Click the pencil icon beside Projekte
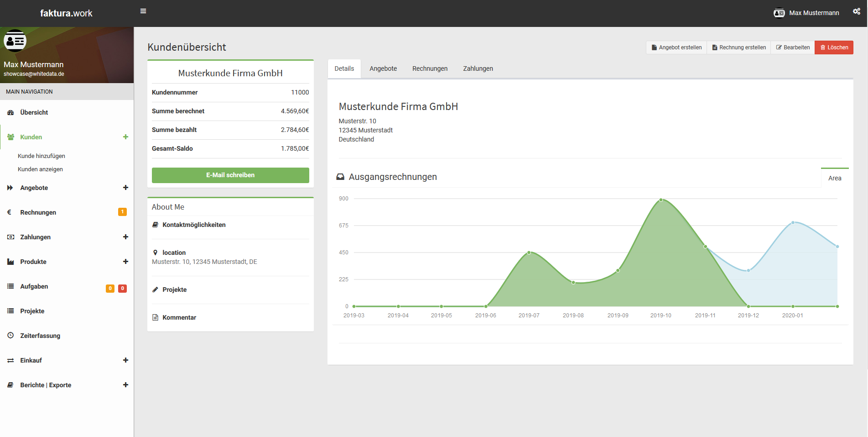Viewport: 868px width, 437px height. pos(155,290)
